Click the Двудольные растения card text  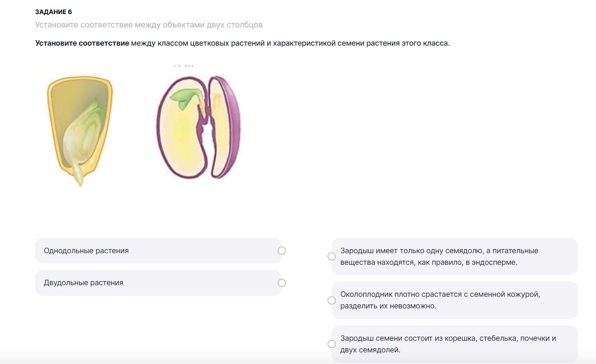tap(84, 283)
